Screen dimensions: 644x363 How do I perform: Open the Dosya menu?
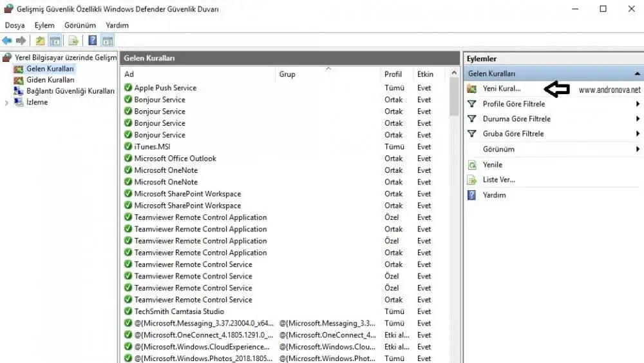click(x=15, y=25)
